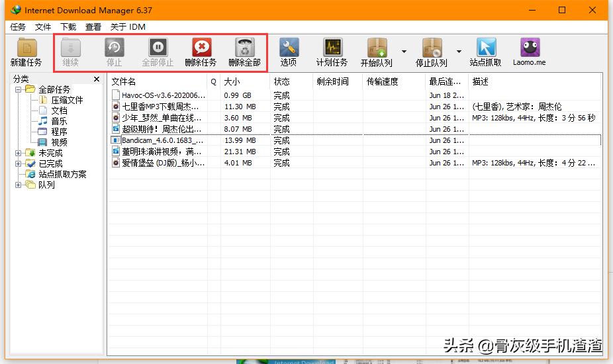Image resolution: width=613 pixels, height=364 pixels.
Task: Click the 全部停止 stop all icon
Action: click(158, 48)
